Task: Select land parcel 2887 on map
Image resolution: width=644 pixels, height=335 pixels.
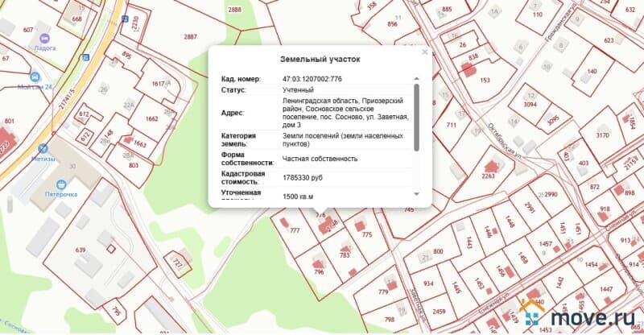Action: pyautogui.click(x=190, y=37)
